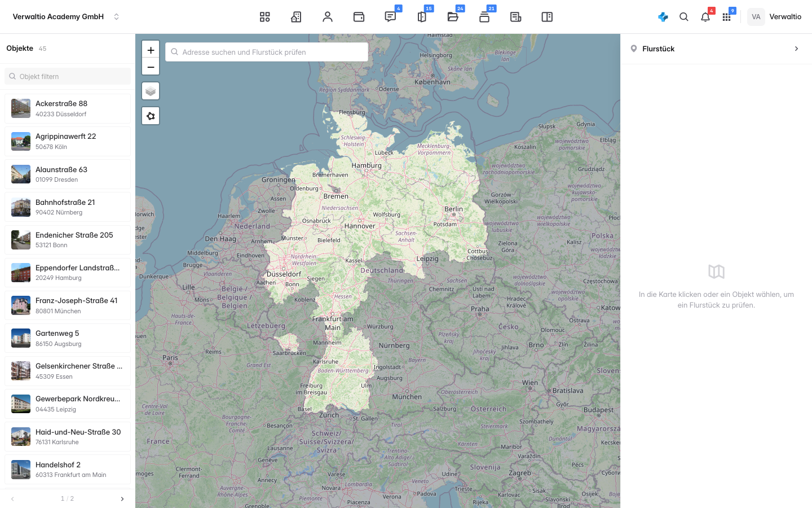Select Handelshof 2 Frankfurt object

coord(68,469)
